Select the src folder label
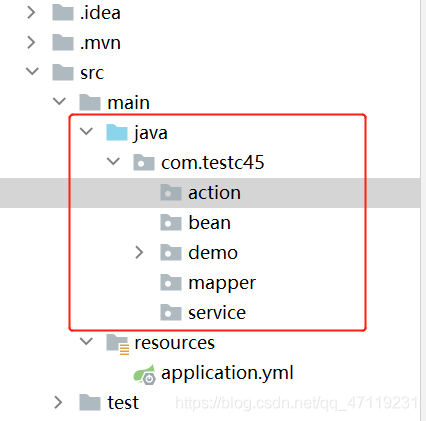 click(x=92, y=73)
